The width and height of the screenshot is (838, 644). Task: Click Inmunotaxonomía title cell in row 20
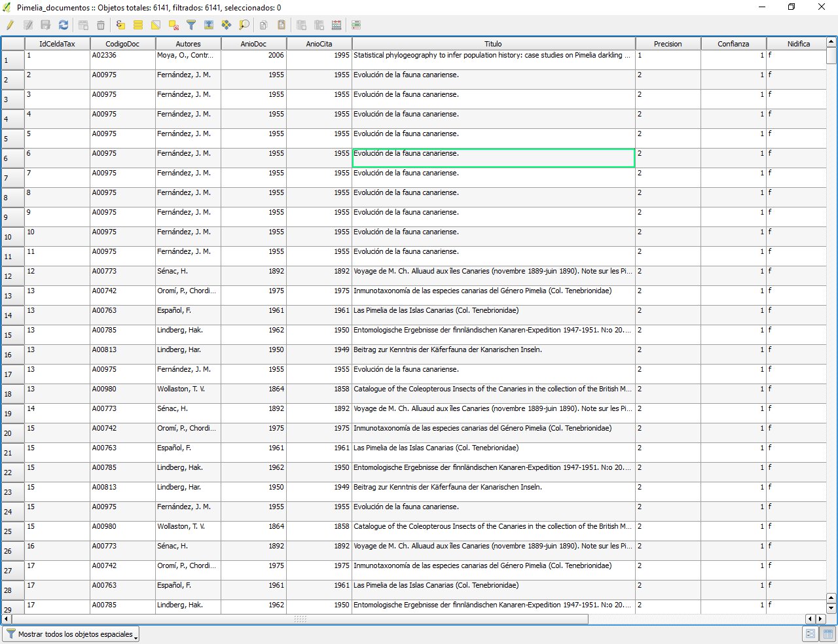tap(494, 433)
